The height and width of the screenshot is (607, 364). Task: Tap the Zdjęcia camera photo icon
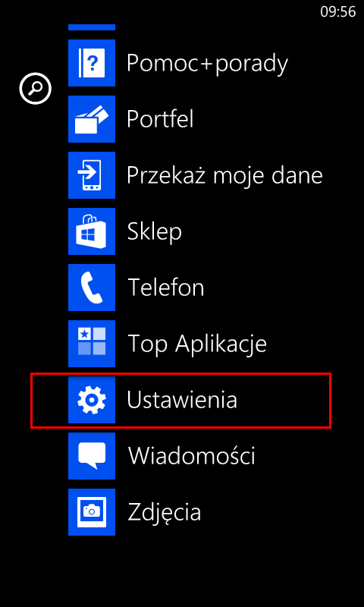[92, 511]
